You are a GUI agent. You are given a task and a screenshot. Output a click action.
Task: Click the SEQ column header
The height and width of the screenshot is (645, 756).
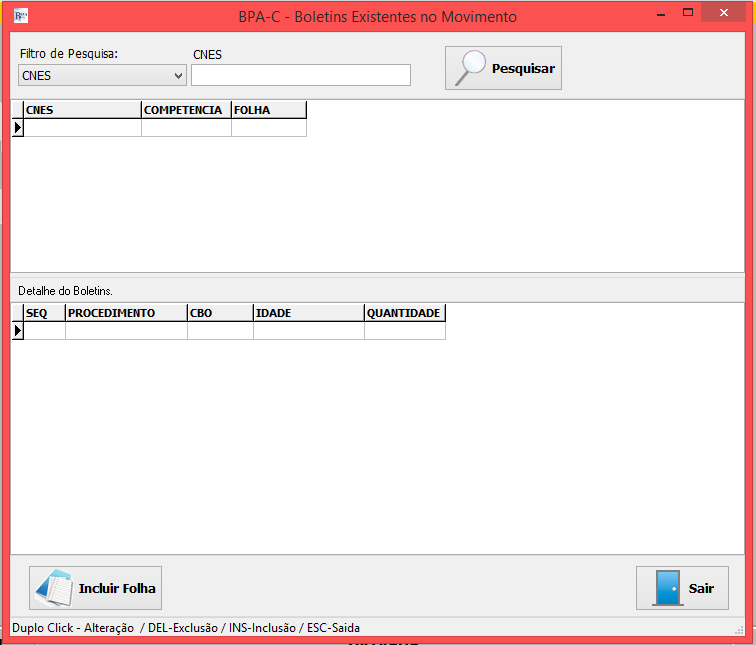coord(44,313)
